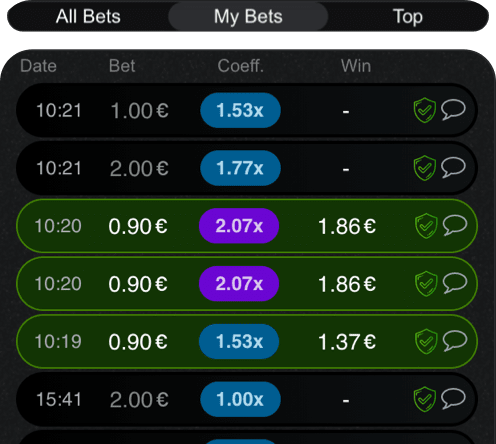This screenshot has width=496, height=444.
Task: Click shield icon on first 10:20 winning bet
Action: point(426,226)
